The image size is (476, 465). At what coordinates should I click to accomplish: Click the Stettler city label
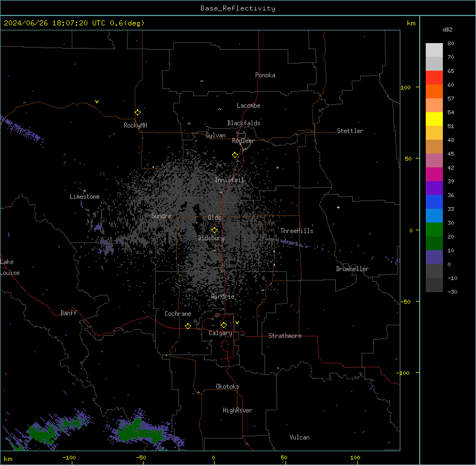[350, 131]
